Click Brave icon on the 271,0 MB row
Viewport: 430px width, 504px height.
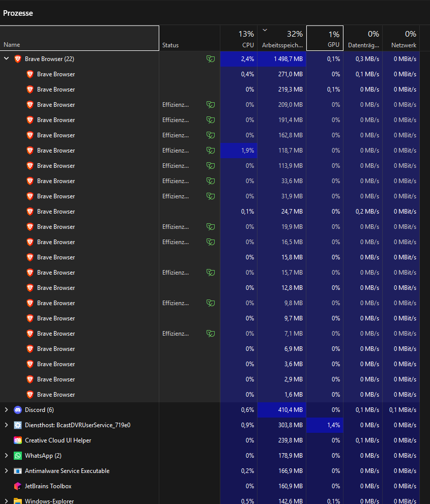[x=30, y=74]
